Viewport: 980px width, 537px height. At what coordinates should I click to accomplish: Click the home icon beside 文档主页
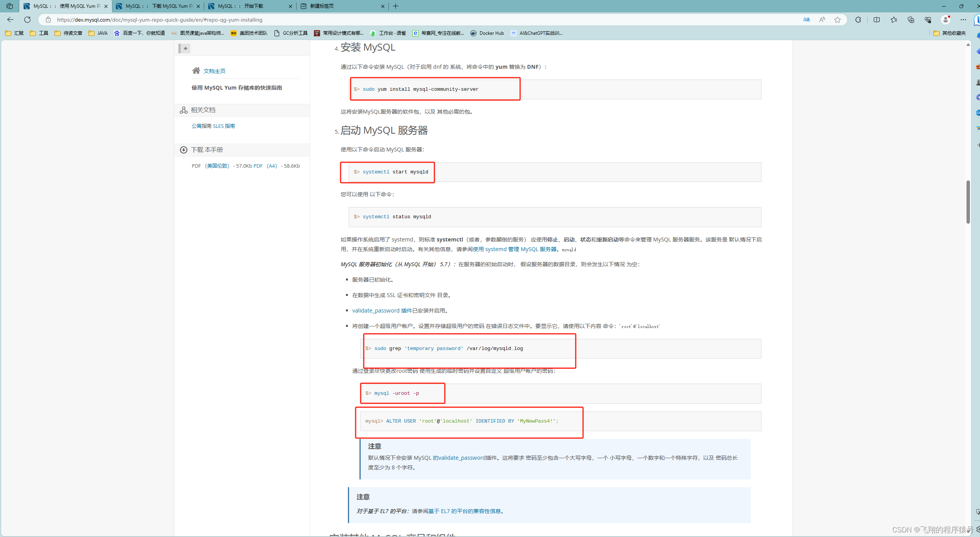[196, 70]
